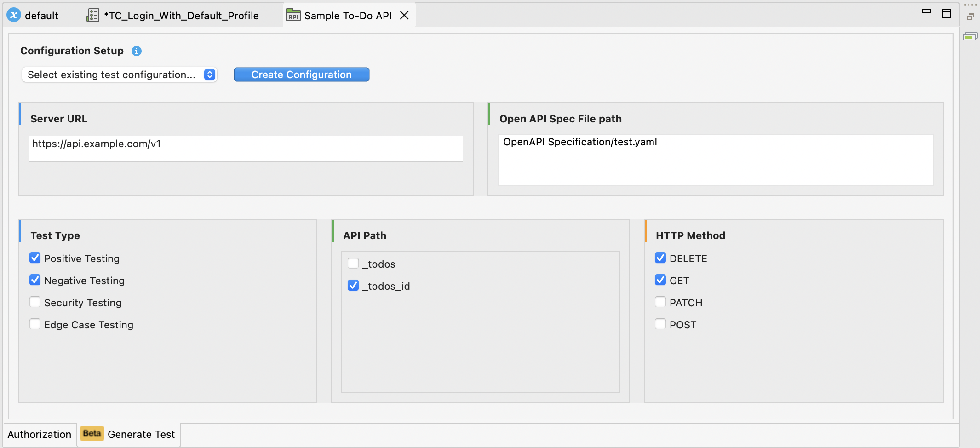Open the Generate Test bottom tab
This screenshot has height=448, width=980.
coord(129,434)
